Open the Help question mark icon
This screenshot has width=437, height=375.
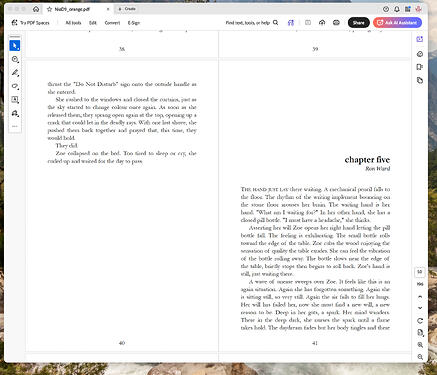click(386, 9)
